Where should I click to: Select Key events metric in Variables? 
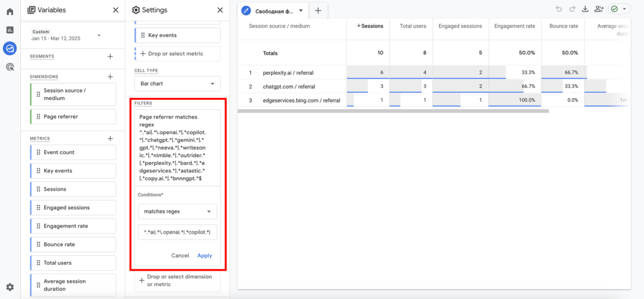pos(73,171)
